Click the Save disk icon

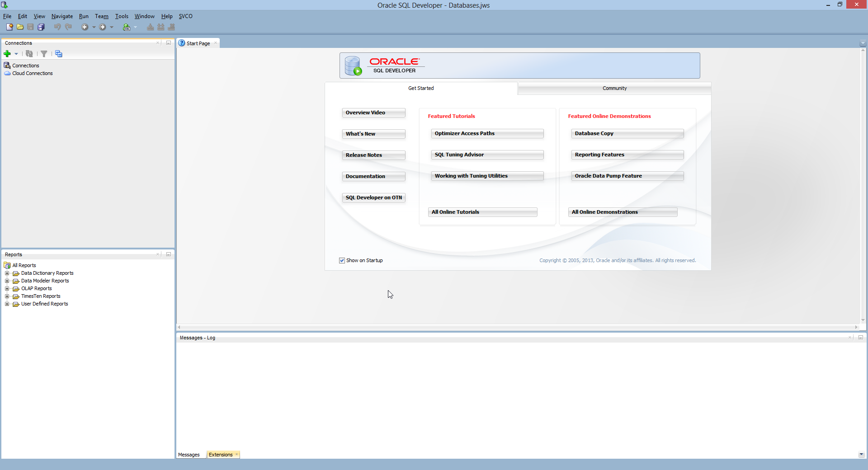click(x=30, y=27)
